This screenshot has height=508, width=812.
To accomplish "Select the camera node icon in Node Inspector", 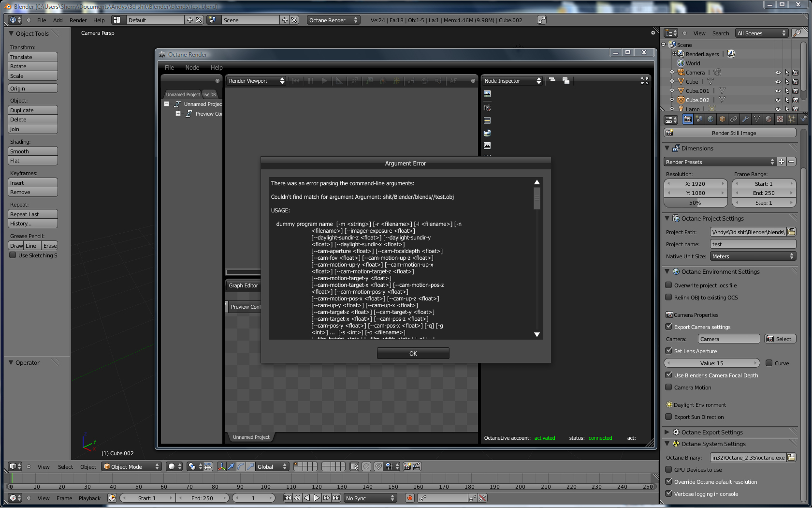I will point(487,107).
